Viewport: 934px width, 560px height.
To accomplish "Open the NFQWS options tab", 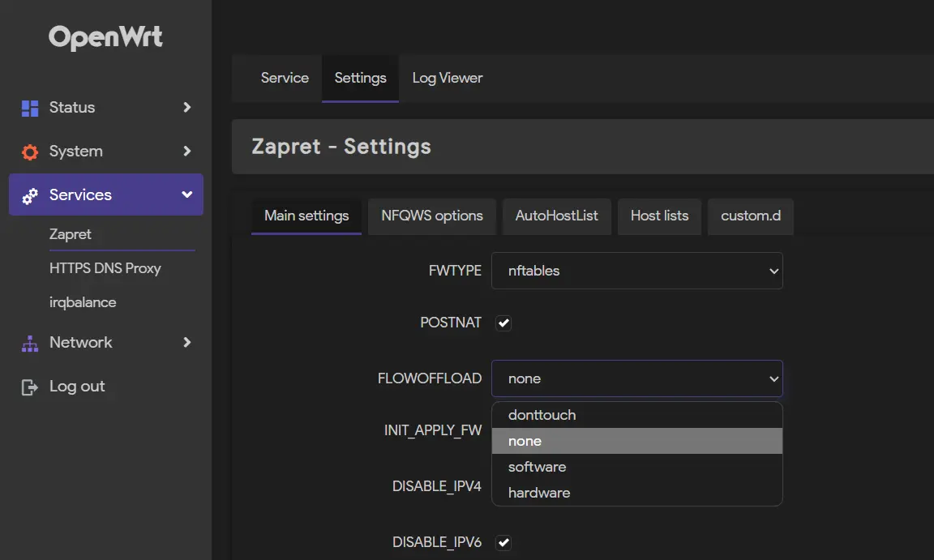I will [x=432, y=216].
